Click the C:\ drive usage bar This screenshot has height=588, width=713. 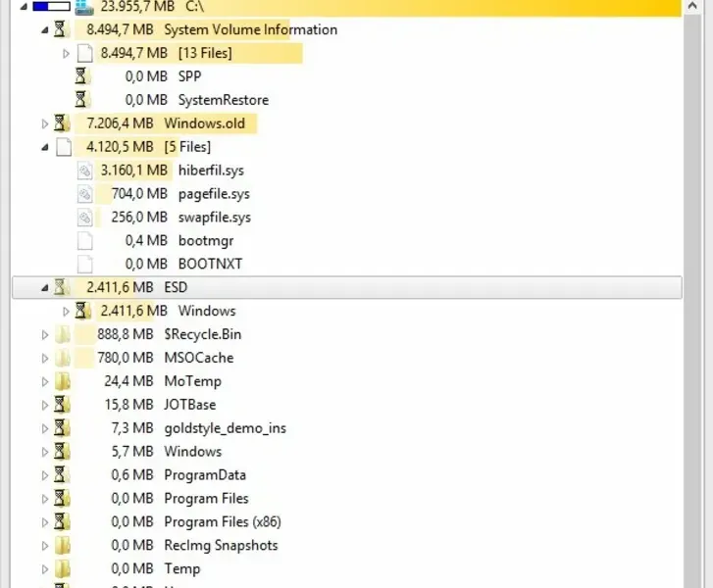click(x=51, y=7)
